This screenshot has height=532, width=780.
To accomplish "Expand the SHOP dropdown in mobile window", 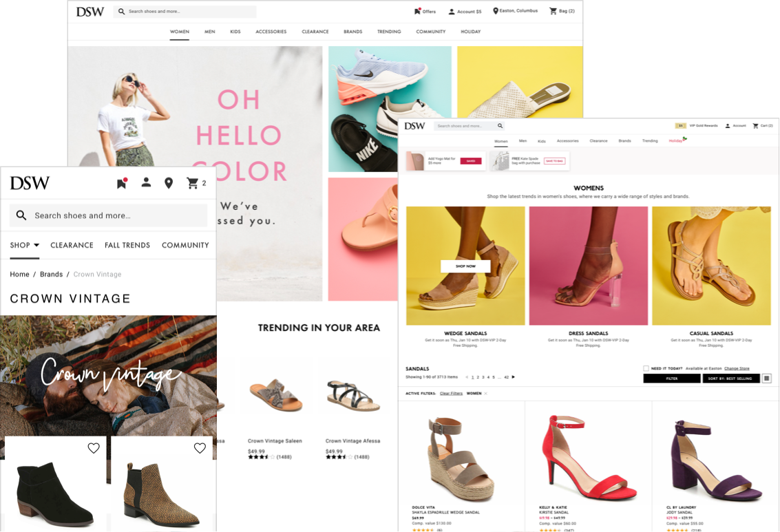I will (x=24, y=245).
